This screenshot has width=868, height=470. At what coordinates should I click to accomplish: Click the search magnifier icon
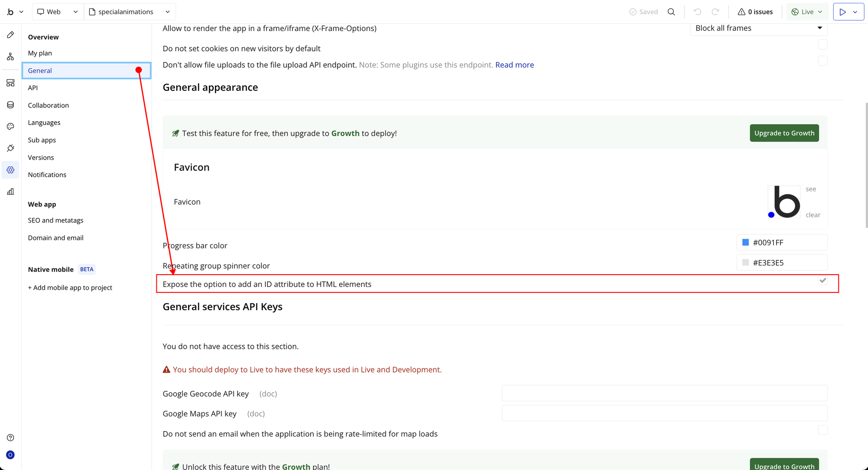pyautogui.click(x=671, y=12)
